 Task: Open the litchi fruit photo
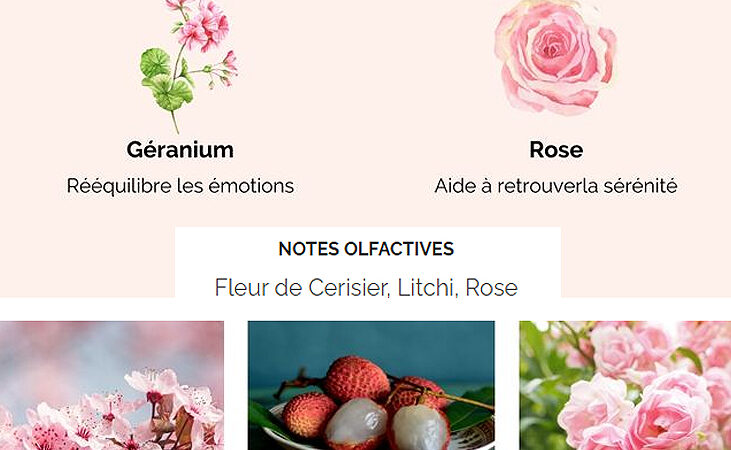tap(371, 385)
